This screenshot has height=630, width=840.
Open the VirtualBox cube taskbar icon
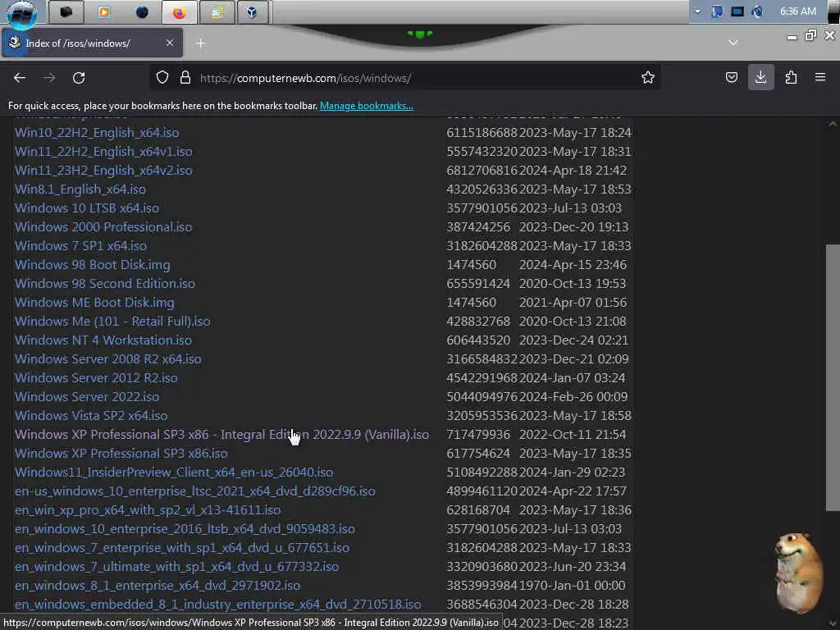click(x=252, y=11)
